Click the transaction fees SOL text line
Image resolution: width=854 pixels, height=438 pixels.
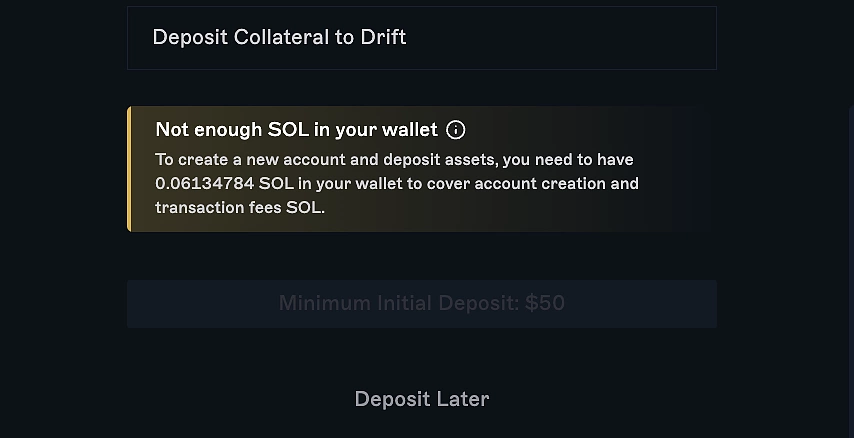(x=240, y=208)
